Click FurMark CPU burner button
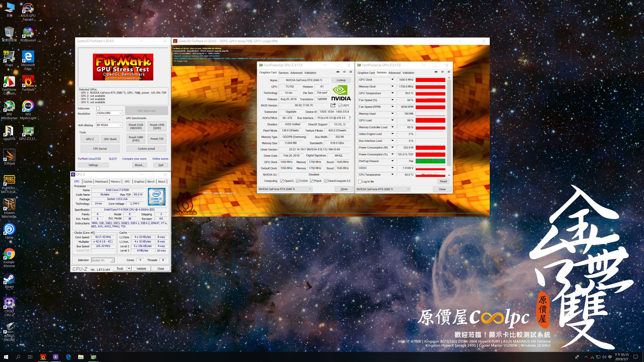 point(100,149)
